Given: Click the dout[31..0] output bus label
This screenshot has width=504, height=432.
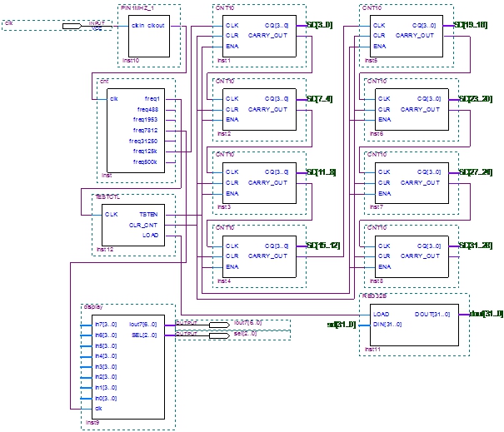Looking at the screenshot, I should point(487,314).
